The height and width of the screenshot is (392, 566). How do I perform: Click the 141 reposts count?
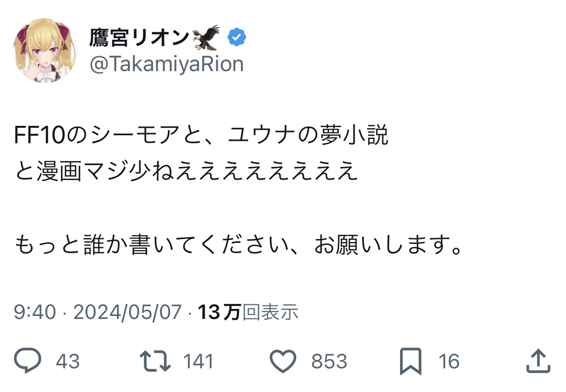pos(198,362)
